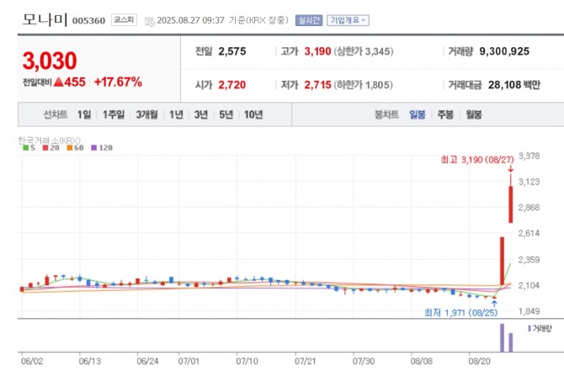Select the 1주일 line chart tab

pos(114,114)
